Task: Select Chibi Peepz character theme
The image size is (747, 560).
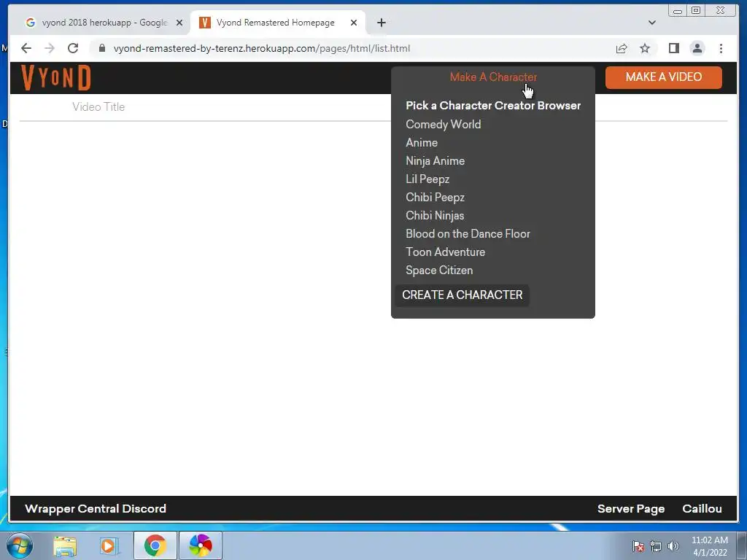Action: 435,197
